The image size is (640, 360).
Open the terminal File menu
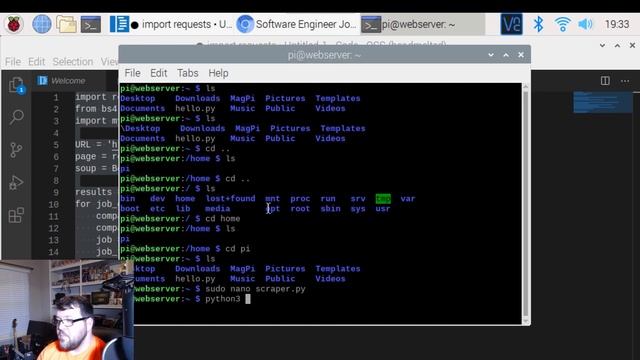coord(132,73)
